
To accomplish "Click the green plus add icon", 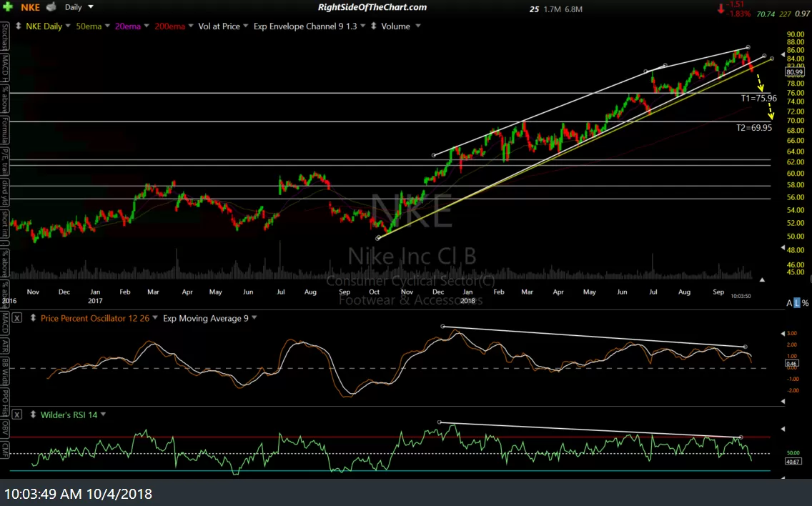I will tap(8, 7).
